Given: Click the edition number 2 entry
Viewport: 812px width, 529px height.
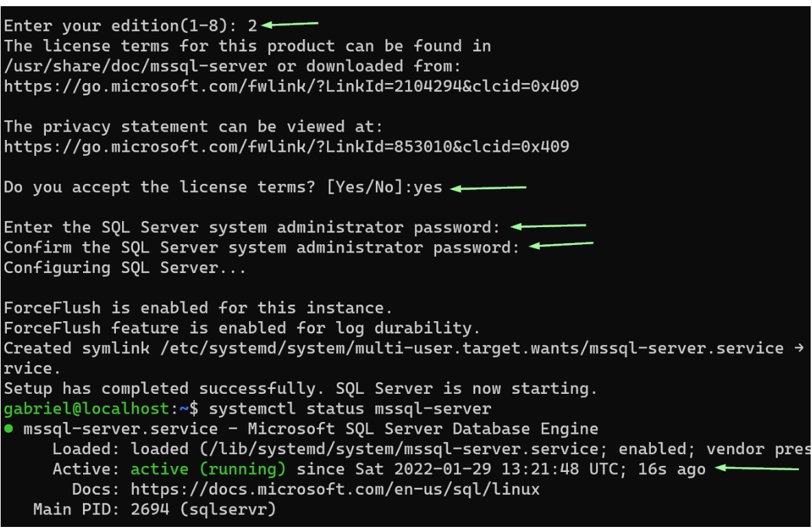Looking at the screenshot, I should (x=252, y=26).
